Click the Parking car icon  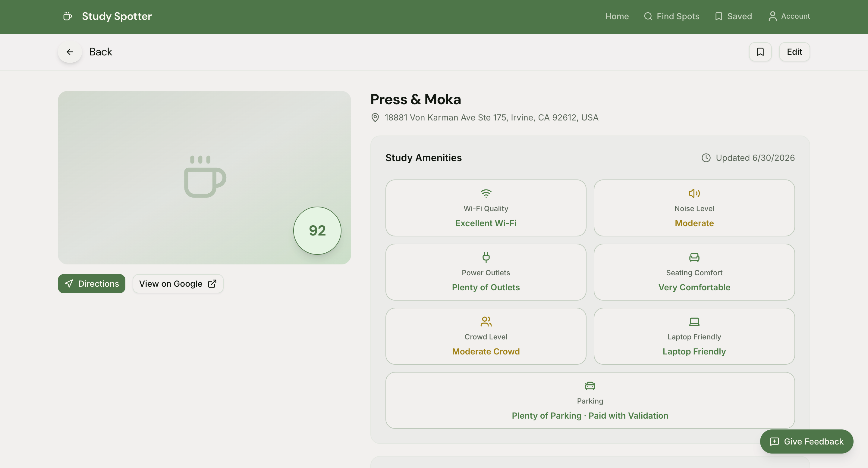click(x=590, y=386)
